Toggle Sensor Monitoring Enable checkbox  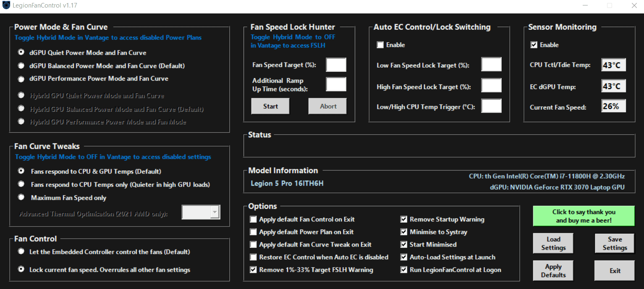pos(534,45)
